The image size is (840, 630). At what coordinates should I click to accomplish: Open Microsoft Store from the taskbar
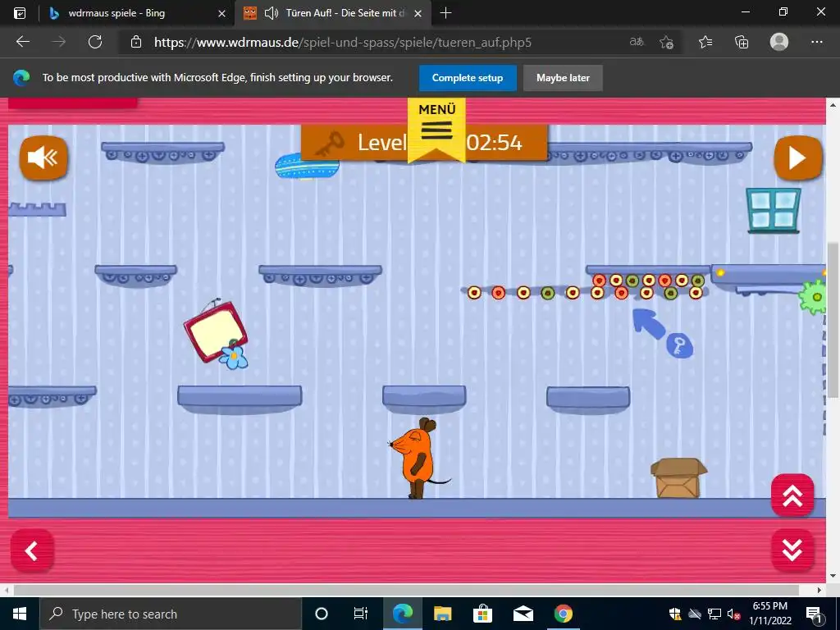(x=482, y=614)
